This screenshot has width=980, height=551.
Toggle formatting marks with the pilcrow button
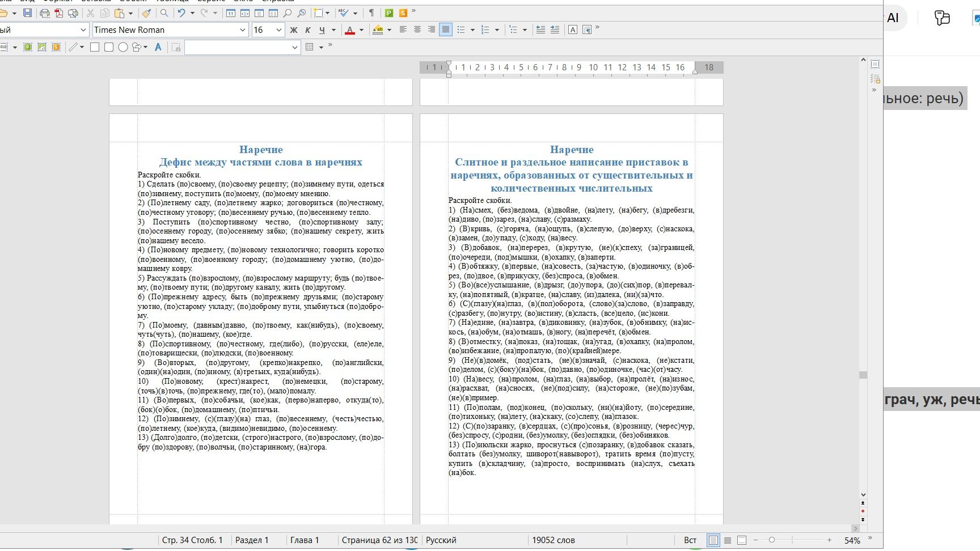(x=371, y=12)
